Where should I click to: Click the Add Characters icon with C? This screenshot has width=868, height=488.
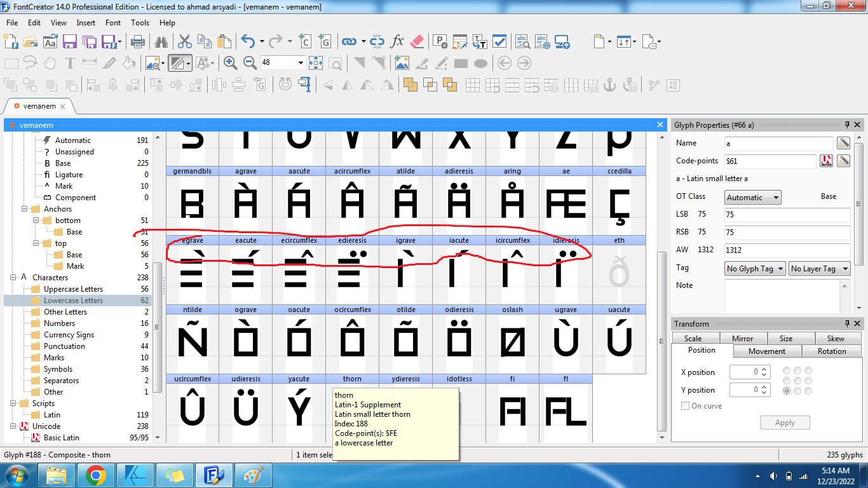(304, 42)
